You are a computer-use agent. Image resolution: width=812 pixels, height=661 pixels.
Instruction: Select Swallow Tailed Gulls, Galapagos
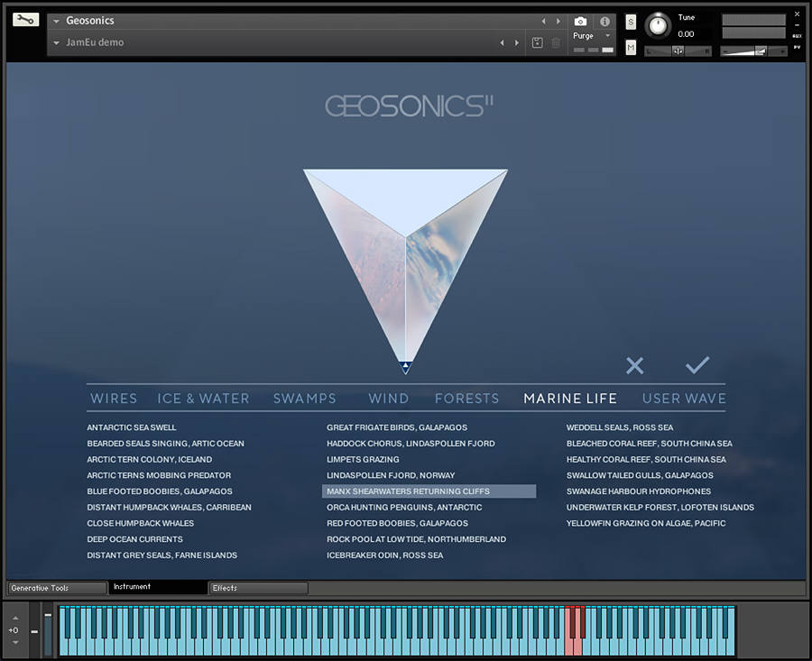640,475
